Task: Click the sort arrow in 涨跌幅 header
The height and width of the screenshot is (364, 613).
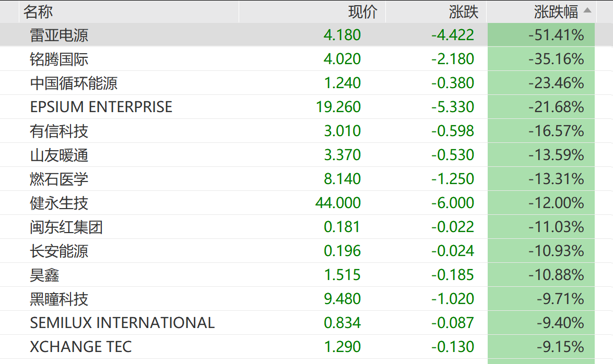Action: [587, 10]
